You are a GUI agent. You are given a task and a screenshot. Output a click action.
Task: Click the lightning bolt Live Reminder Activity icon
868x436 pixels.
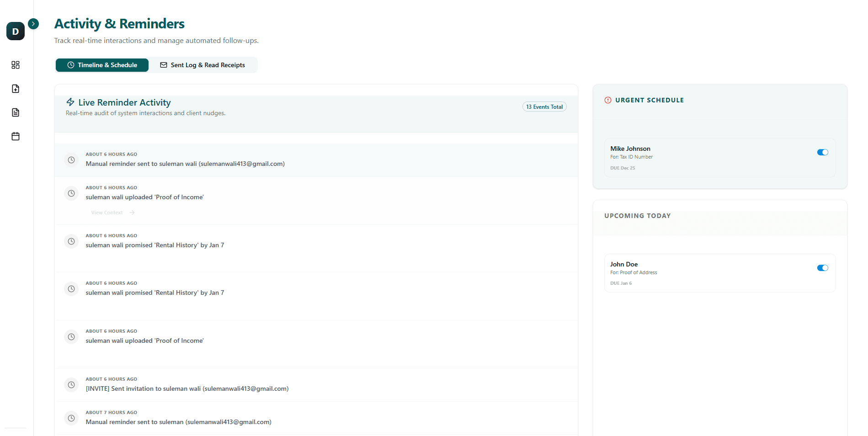click(71, 102)
